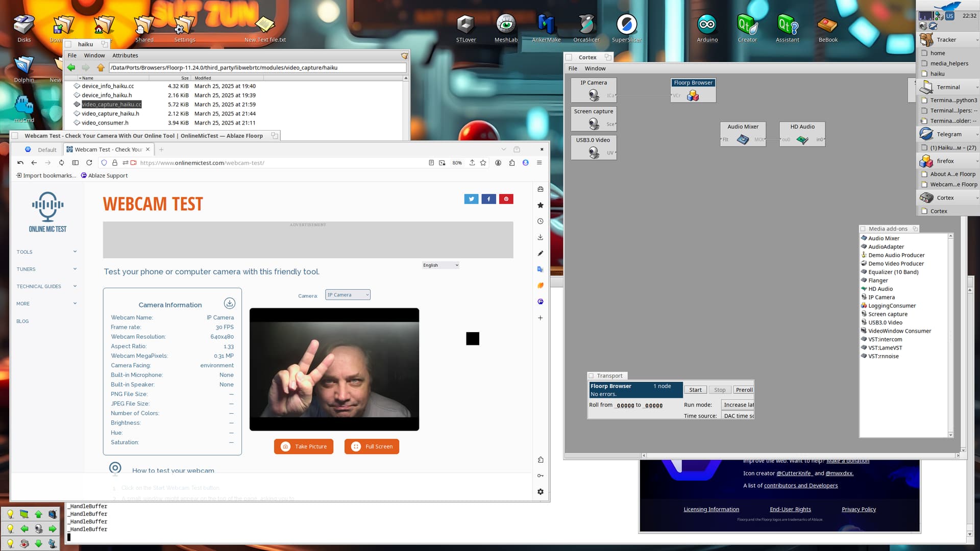This screenshot has height=551, width=980.
Task: Launch MeshLab from the desktop
Action: (x=506, y=28)
